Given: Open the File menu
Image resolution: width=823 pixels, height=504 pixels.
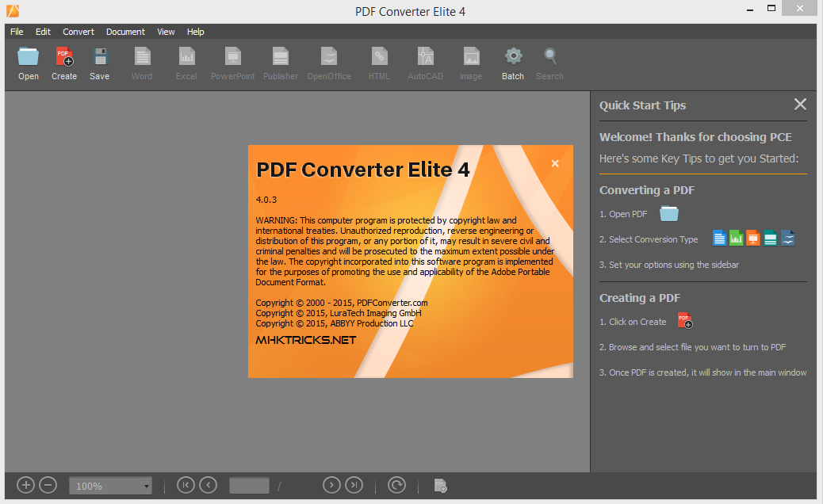Looking at the screenshot, I should [16, 32].
